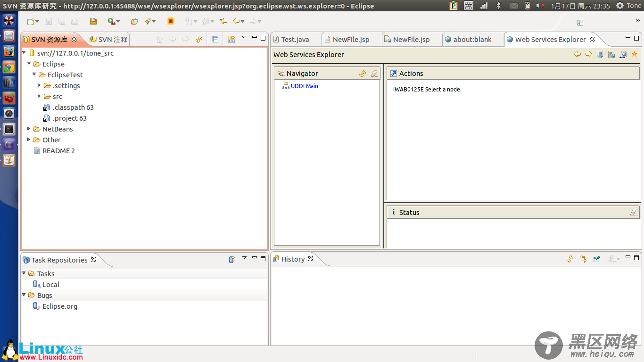Viewport: 644px width, 362px height.
Task: Click the Favorites star icon
Action: (x=634, y=54)
